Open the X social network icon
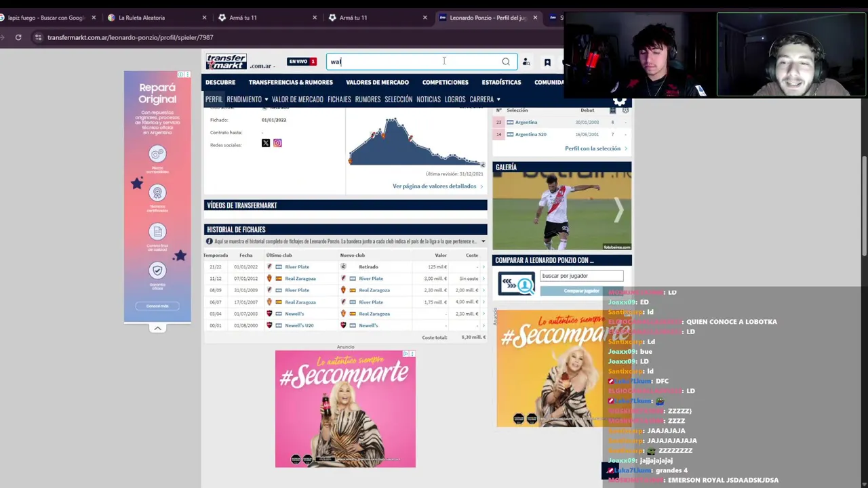Image resolution: width=868 pixels, height=488 pixels. pyautogui.click(x=266, y=143)
